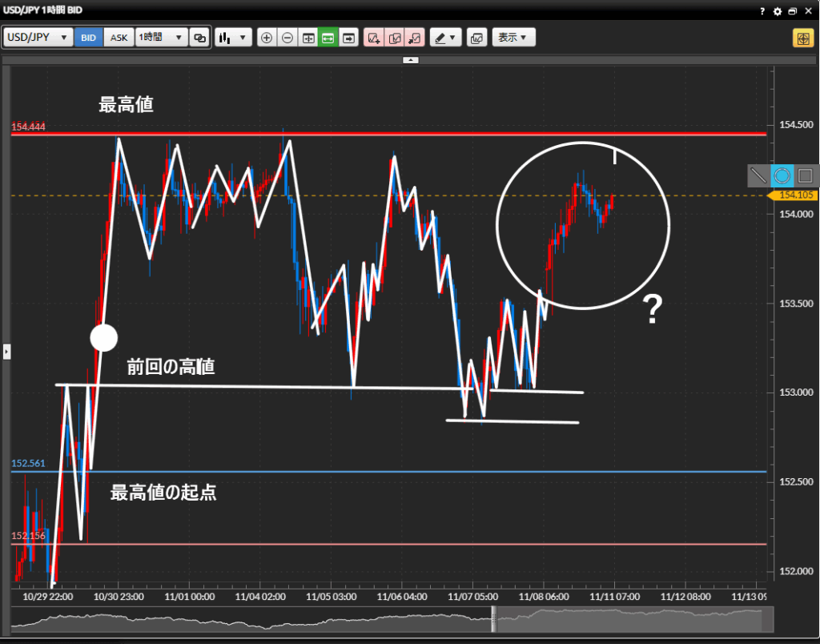Select the rectangle drawing tool
Screen dimensions: 820x644
(x=806, y=175)
